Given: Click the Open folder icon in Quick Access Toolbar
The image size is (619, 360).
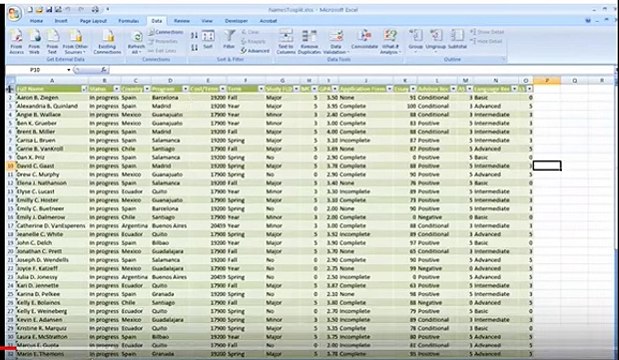Looking at the screenshot, I should coord(39,9).
